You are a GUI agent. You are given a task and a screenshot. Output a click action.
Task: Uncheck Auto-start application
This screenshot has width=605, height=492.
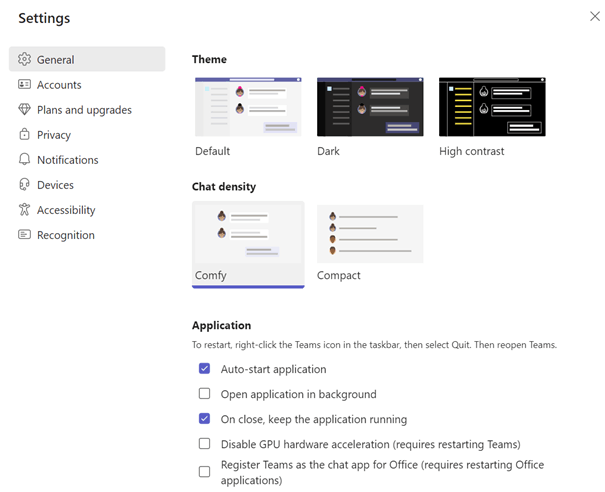(x=204, y=369)
